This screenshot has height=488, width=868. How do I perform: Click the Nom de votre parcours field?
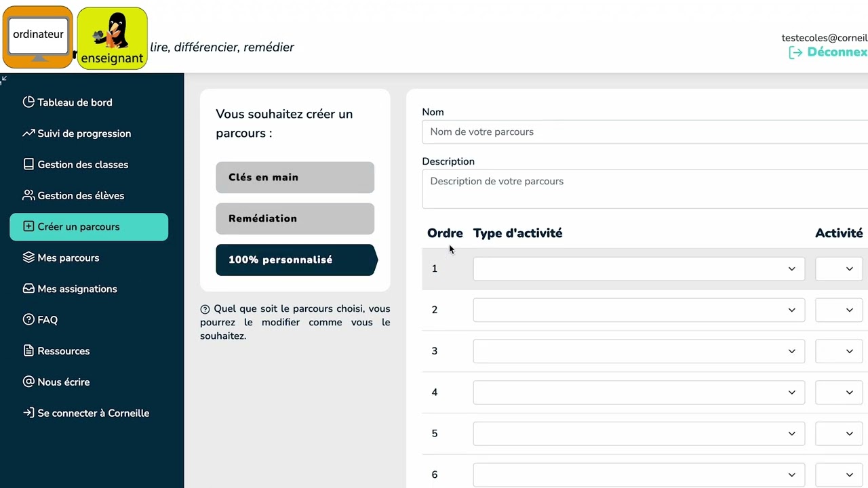point(645,131)
